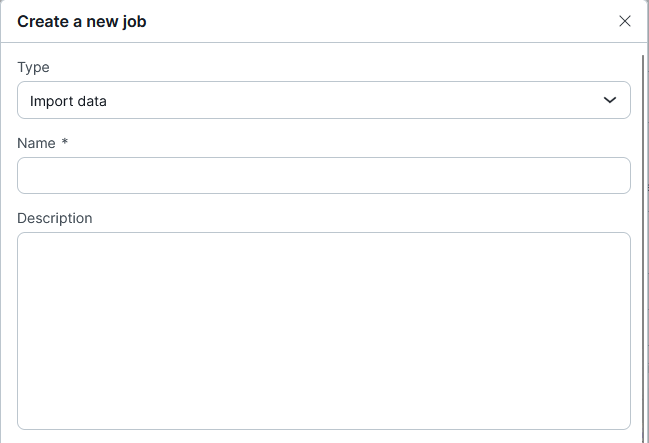Click the Description field label
Viewport: 649px width, 443px height.
[x=55, y=218]
